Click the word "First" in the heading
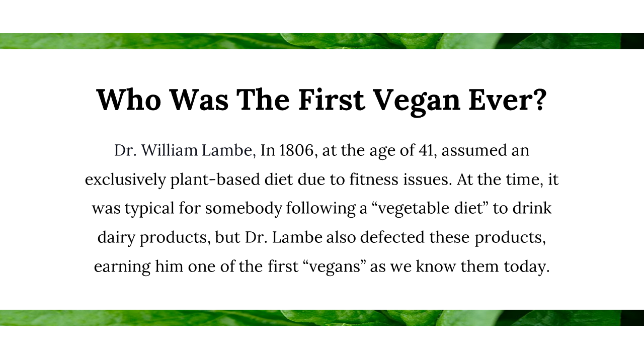This screenshot has height=362, width=644. click(331, 100)
